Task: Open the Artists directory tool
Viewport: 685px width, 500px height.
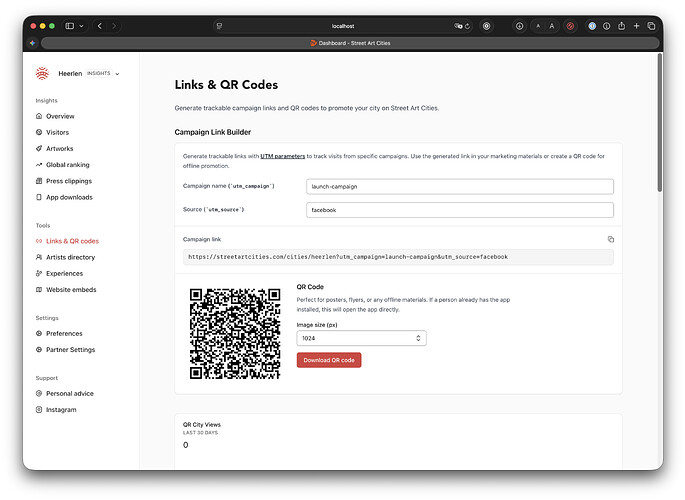Action: pos(71,257)
